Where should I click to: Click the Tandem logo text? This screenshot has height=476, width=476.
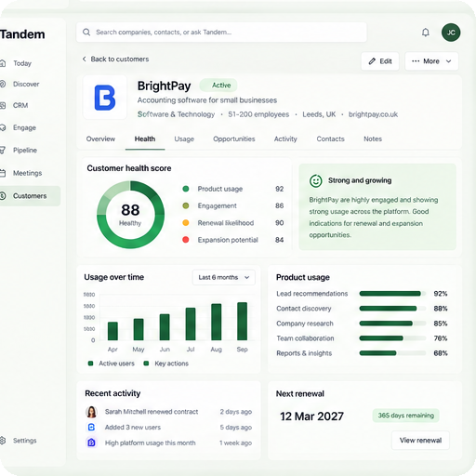pos(22,34)
